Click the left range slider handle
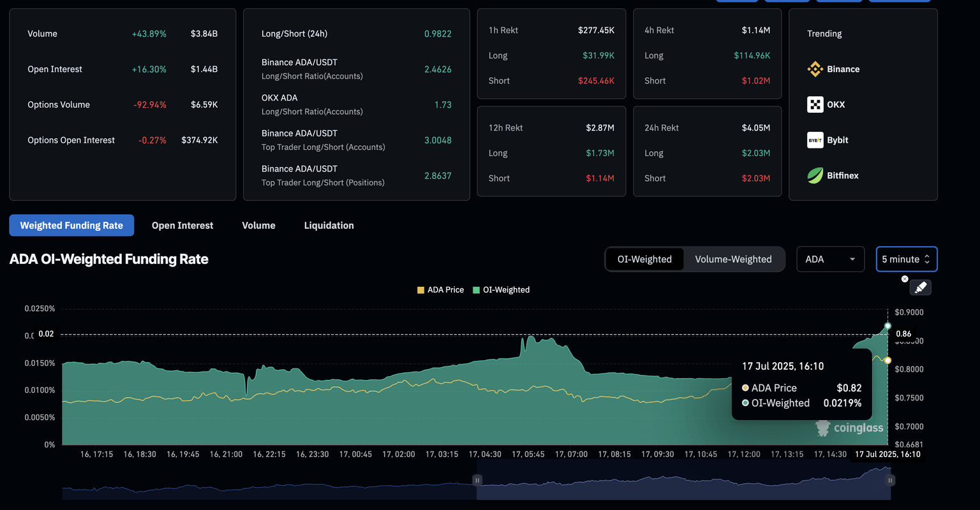 point(477,480)
